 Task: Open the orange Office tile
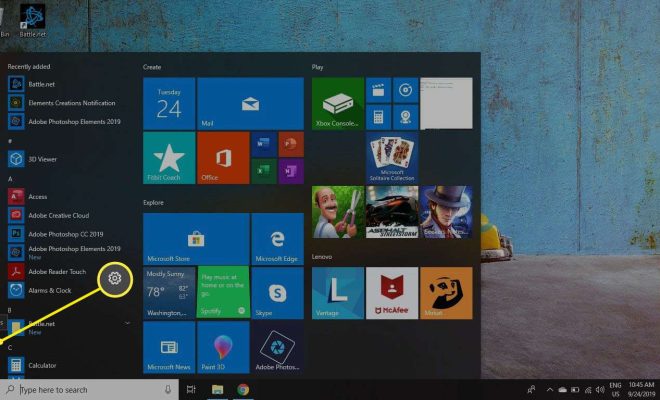coord(223,158)
